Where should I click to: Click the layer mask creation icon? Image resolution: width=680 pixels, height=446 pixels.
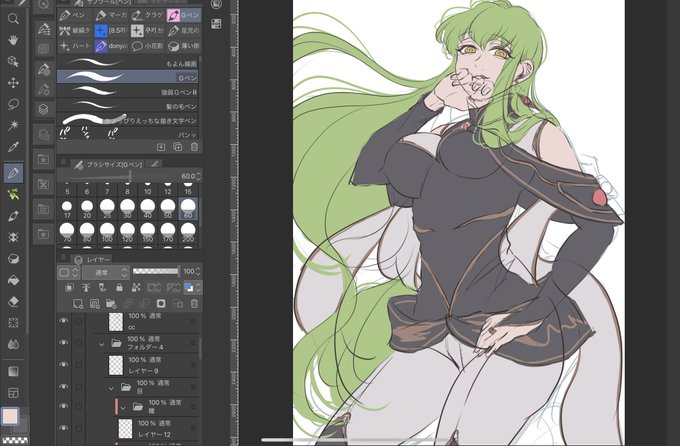click(161, 304)
